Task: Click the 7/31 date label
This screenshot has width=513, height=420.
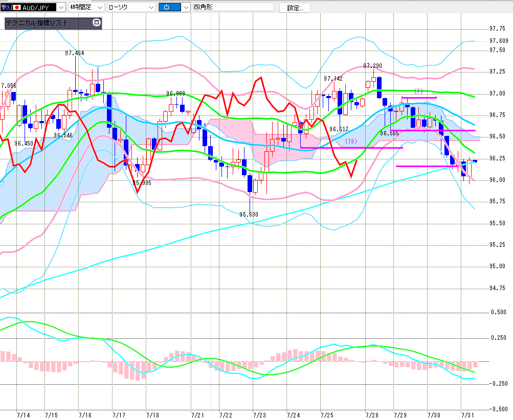Action: (x=467, y=415)
